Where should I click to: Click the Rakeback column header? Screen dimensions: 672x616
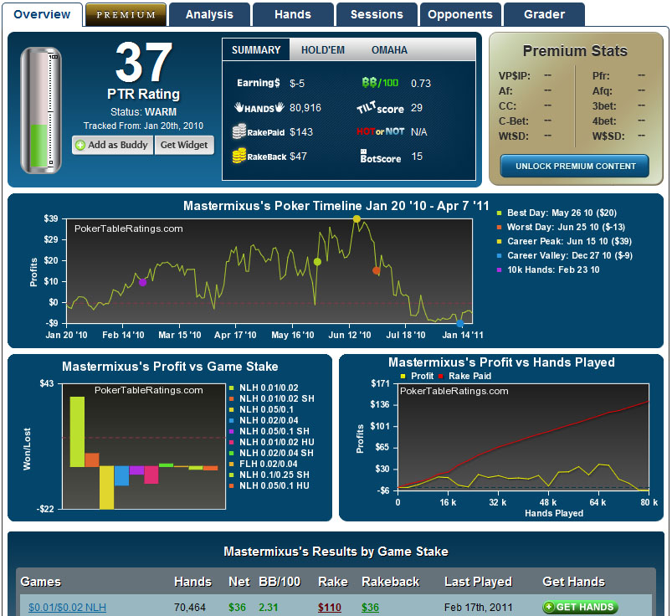[x=391, y=582]
